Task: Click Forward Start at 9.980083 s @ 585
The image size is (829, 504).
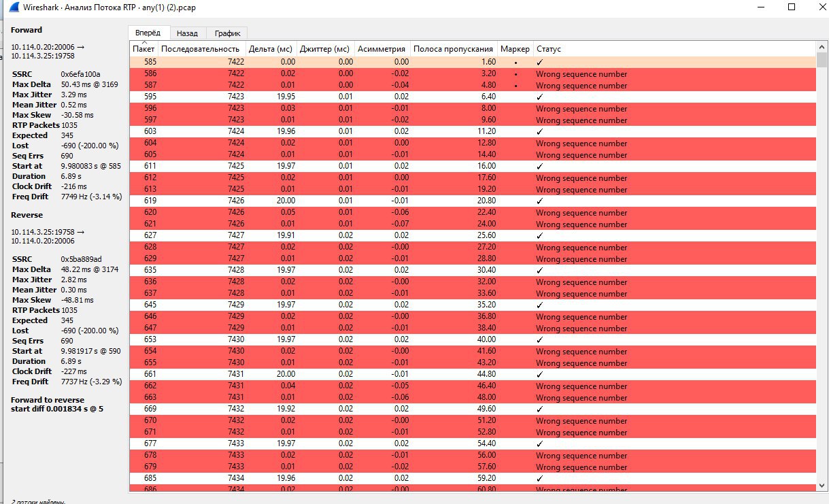Action: pyautogui.click(x=90, y=166)
